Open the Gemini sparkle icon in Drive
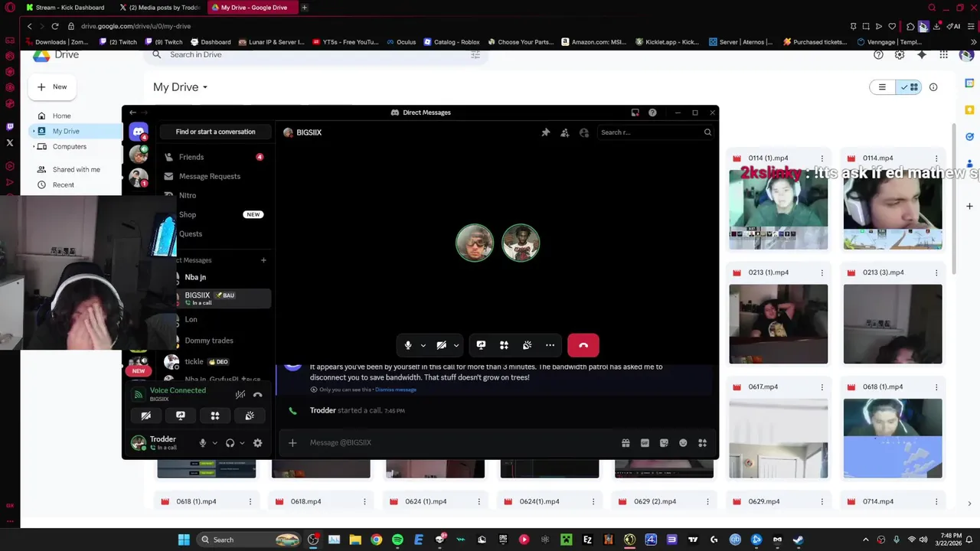Image resolution: width=980 pixels, height=551 pixels. tap(922, 54)
